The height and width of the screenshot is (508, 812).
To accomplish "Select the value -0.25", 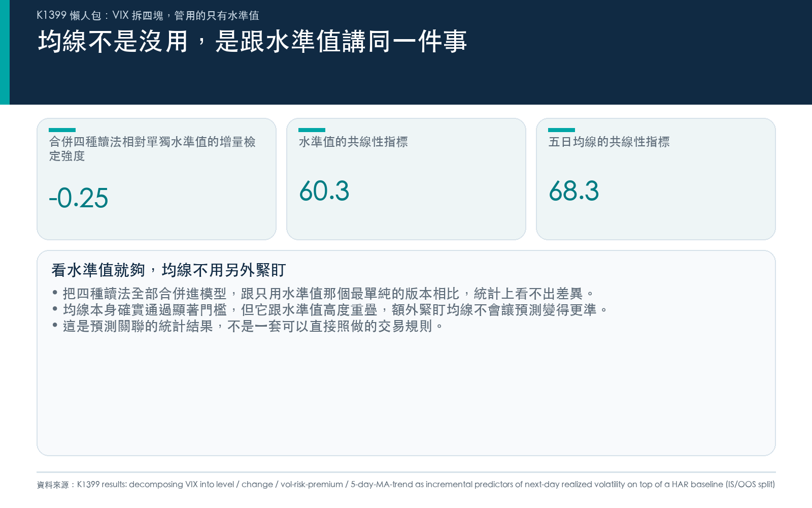I will 79,198.
